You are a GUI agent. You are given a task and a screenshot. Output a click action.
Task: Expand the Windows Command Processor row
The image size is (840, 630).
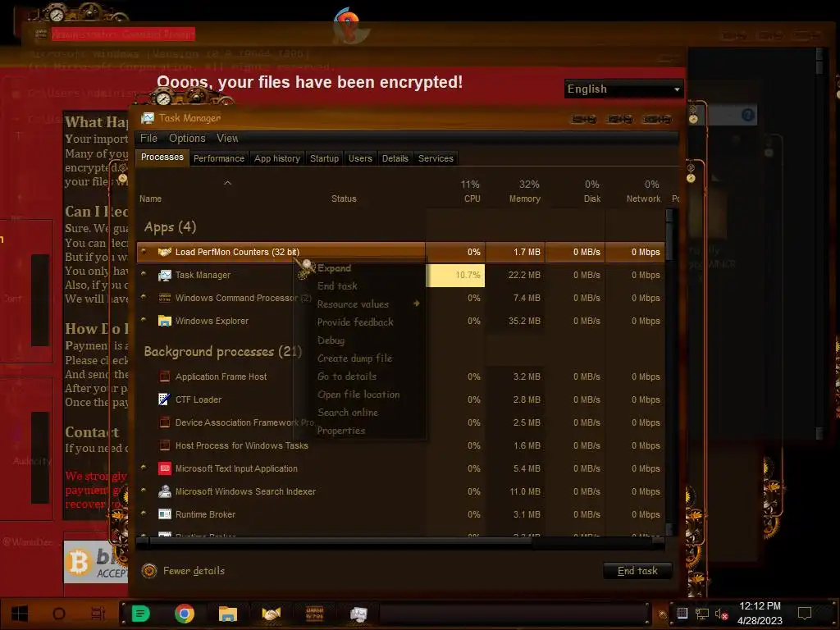tap(144, 297)
